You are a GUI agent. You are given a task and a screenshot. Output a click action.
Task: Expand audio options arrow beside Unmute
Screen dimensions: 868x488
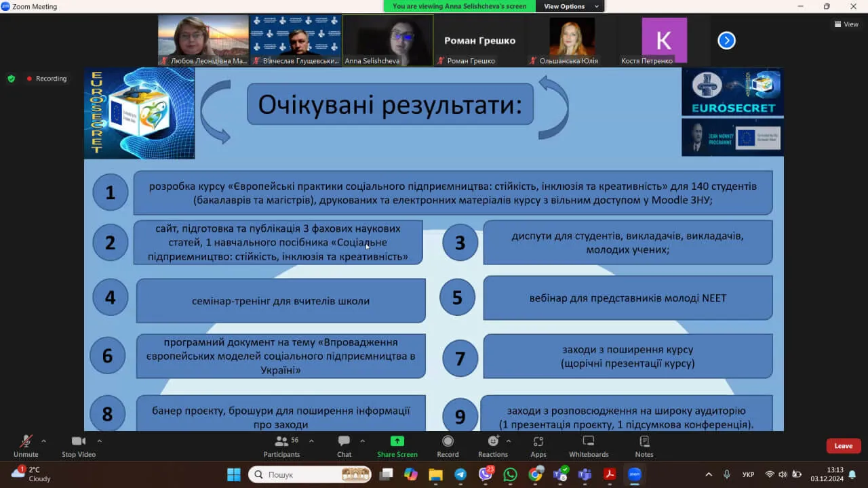pyautogui.click(x=44, y=441)
